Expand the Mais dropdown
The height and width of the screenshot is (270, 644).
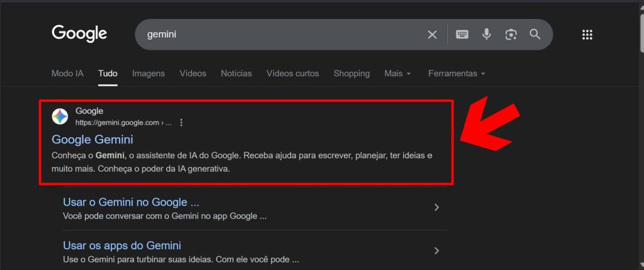[397, 74]
